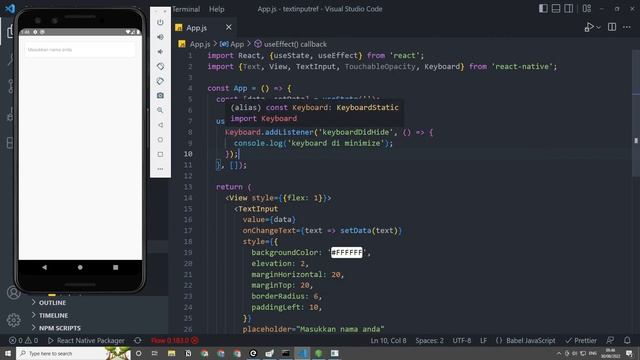Toggle the bottom panel layout icon
The image size is (640, 360).
[x=556, y=9]
